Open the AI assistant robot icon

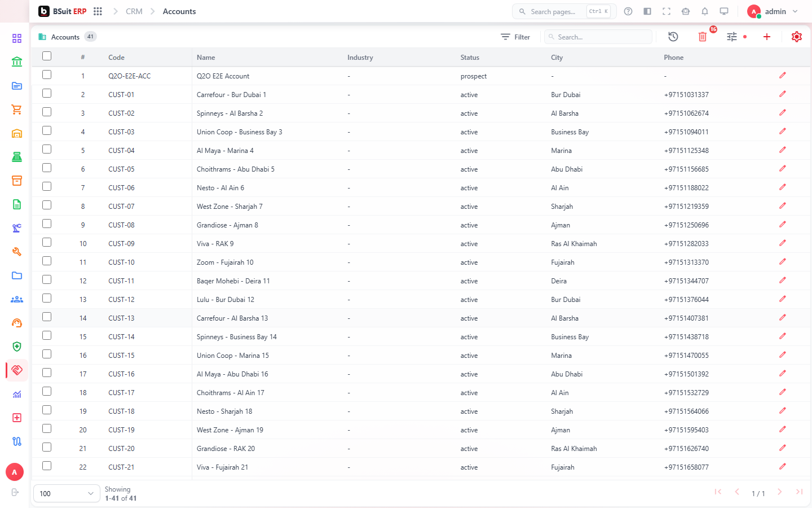(686, 11)
